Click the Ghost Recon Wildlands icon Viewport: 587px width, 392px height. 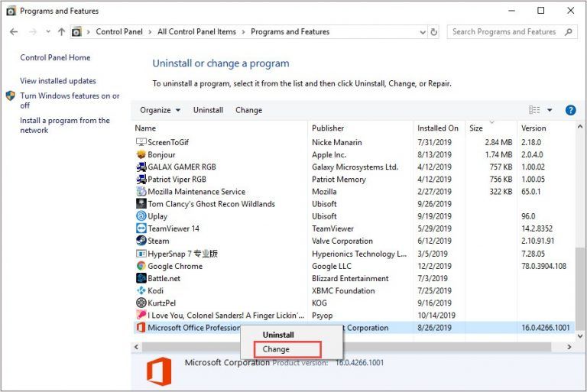(x=141, y=204)
